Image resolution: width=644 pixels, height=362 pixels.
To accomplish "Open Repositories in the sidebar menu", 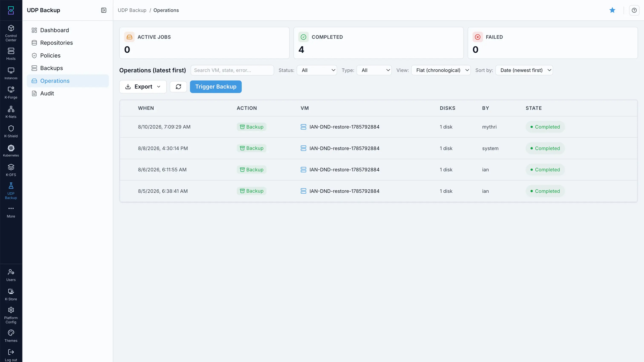I will (x=68, y=43).
